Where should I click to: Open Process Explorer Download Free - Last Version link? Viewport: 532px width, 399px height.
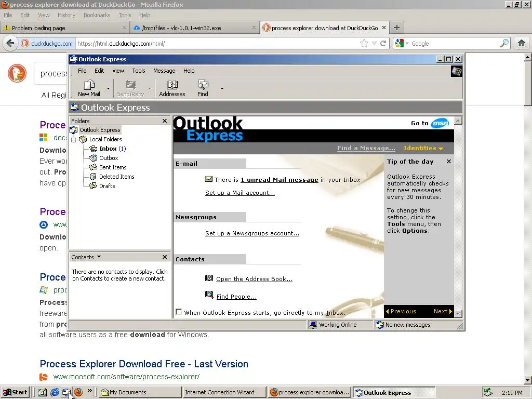[144, 364]
